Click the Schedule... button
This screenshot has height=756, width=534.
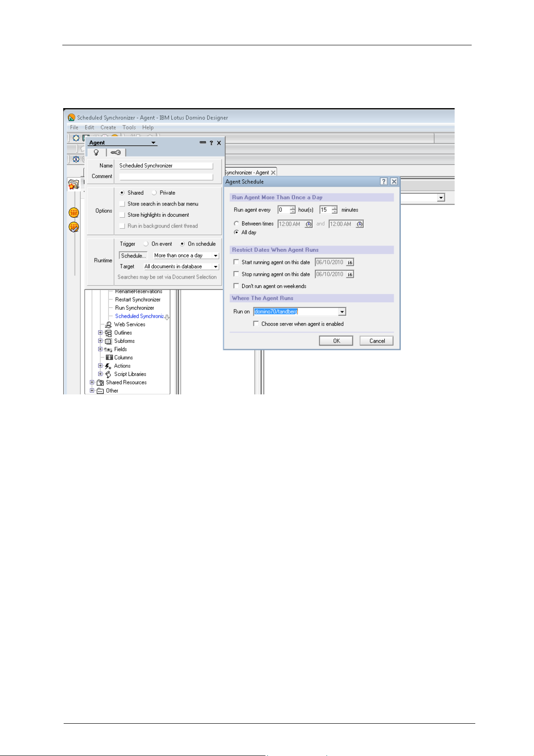click(133, 256)
